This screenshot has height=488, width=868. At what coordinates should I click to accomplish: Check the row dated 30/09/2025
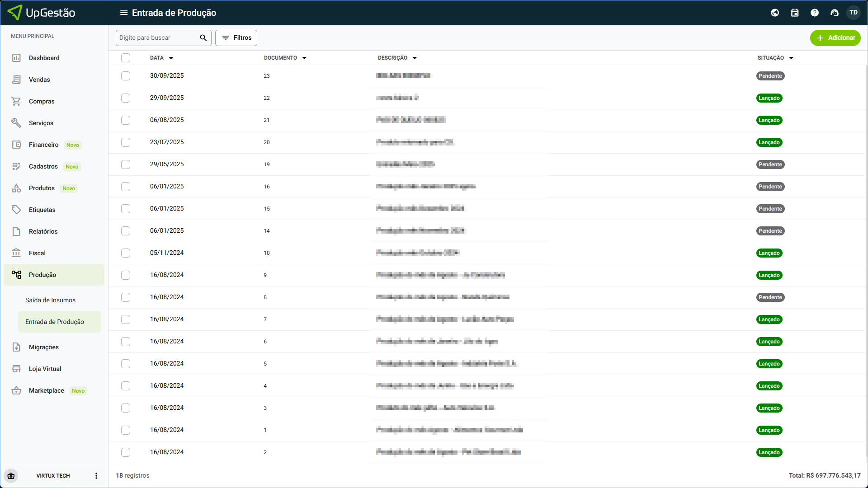click(x=126, y=76)
